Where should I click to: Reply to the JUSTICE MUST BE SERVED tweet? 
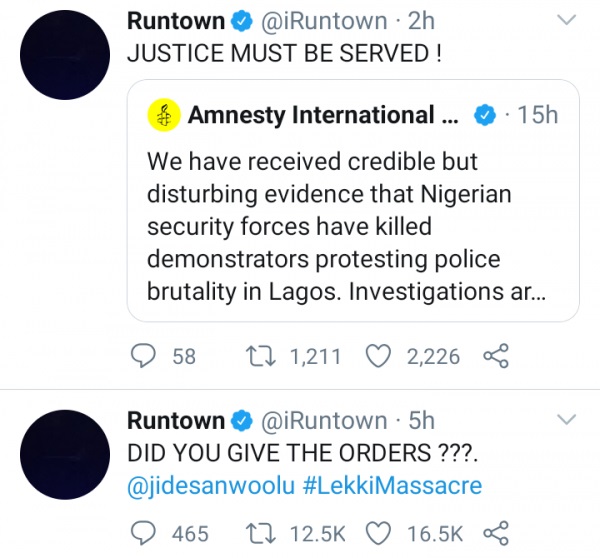click(146, 356)
